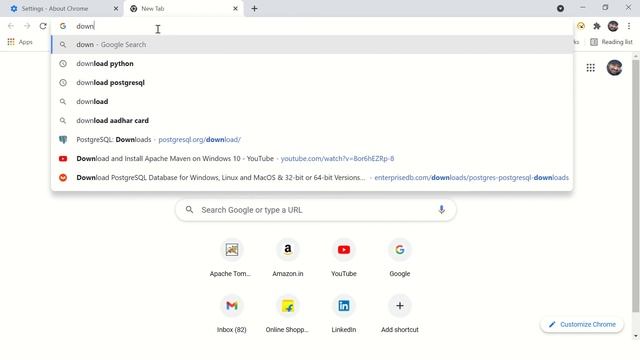
Task: Open the PostgreSQL: Downloads suggestion
Action: tap(312, 140)
